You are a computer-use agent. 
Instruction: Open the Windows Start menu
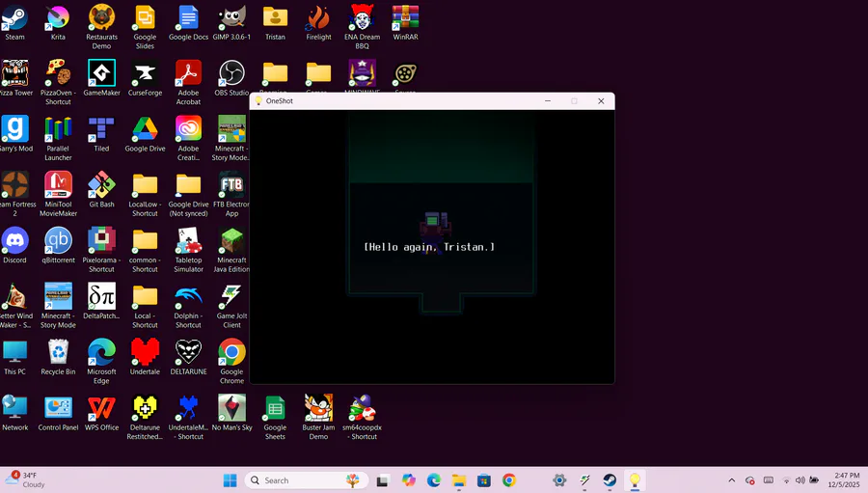(x=230, y=480)
